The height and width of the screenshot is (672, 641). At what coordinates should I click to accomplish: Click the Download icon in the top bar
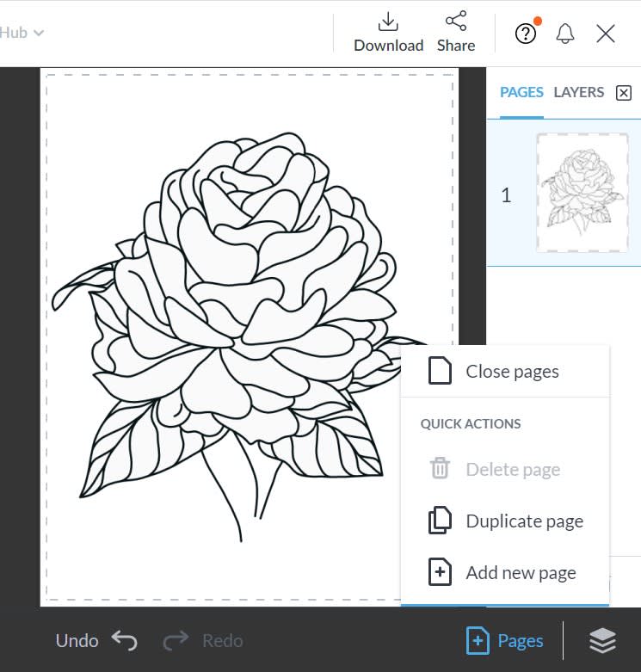click(388, 22)
